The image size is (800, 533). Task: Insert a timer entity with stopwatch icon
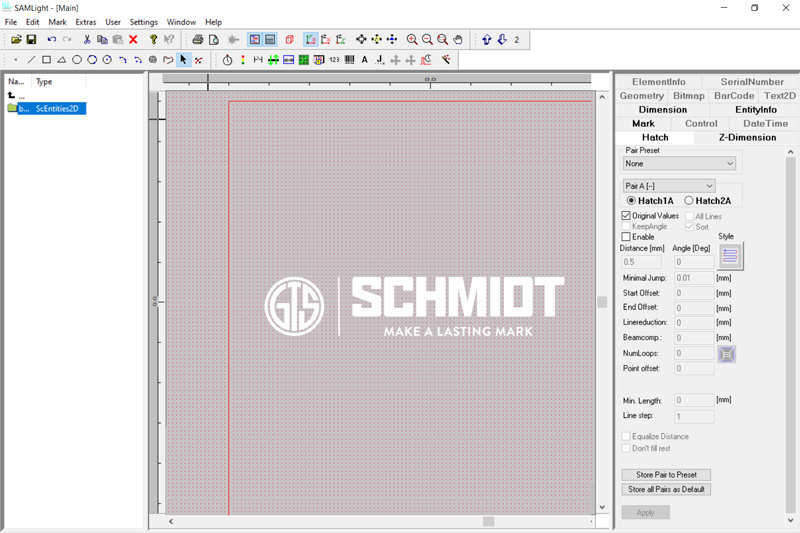228,60
